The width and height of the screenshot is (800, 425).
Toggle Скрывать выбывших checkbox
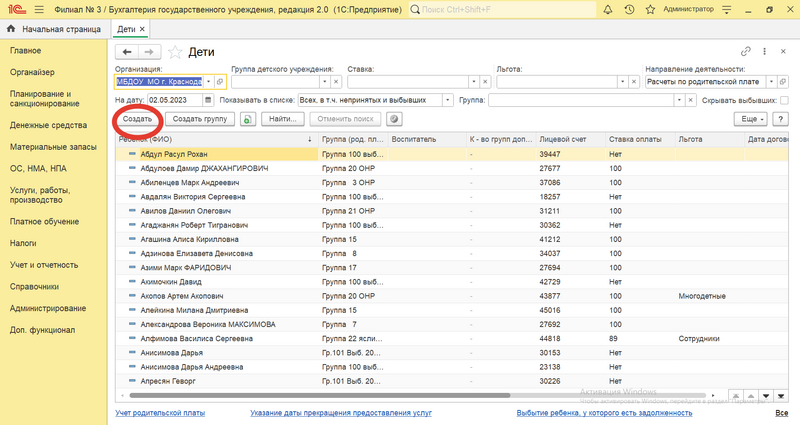[785, 101]
